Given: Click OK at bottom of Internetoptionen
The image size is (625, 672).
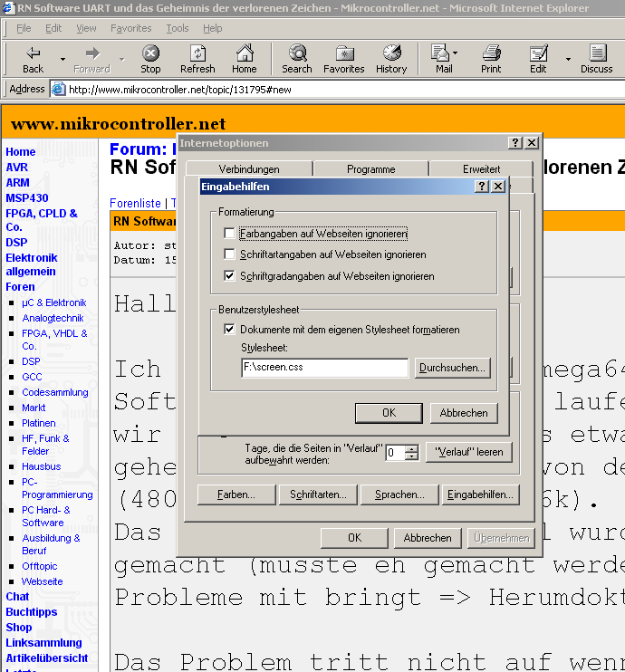Looking at the screenshot, I should [x=354, y=537].
